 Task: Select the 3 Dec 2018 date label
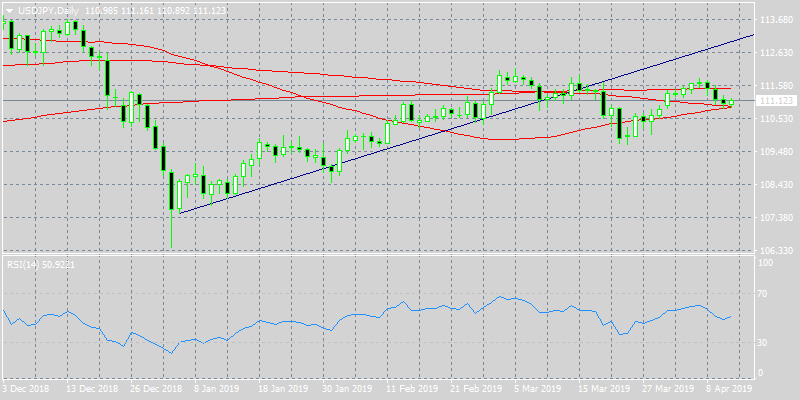pyautogui.click(x=24, y=387)
